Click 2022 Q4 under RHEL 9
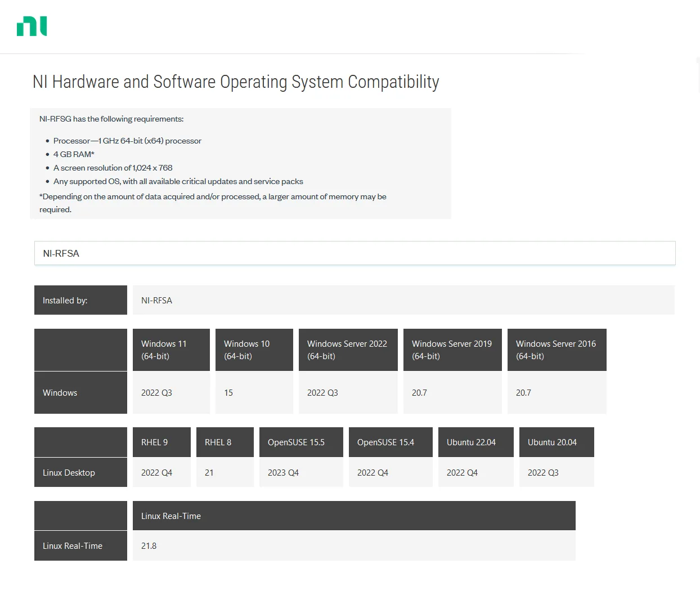 (x=161, y=472)
